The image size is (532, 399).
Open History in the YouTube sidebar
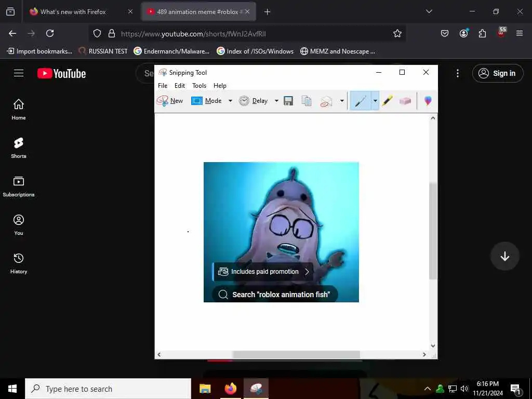[19, 263]
